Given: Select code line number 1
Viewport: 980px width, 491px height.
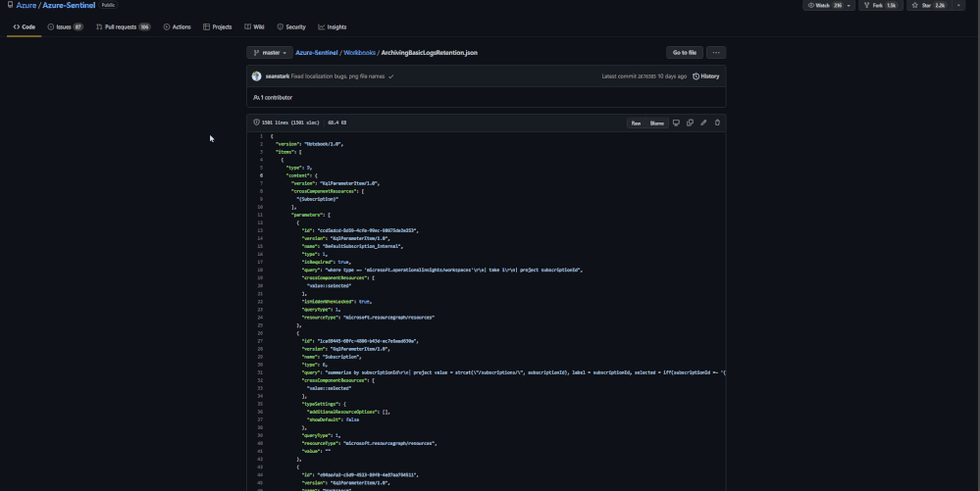Looking at the screenshot, I should coord(261,136).
